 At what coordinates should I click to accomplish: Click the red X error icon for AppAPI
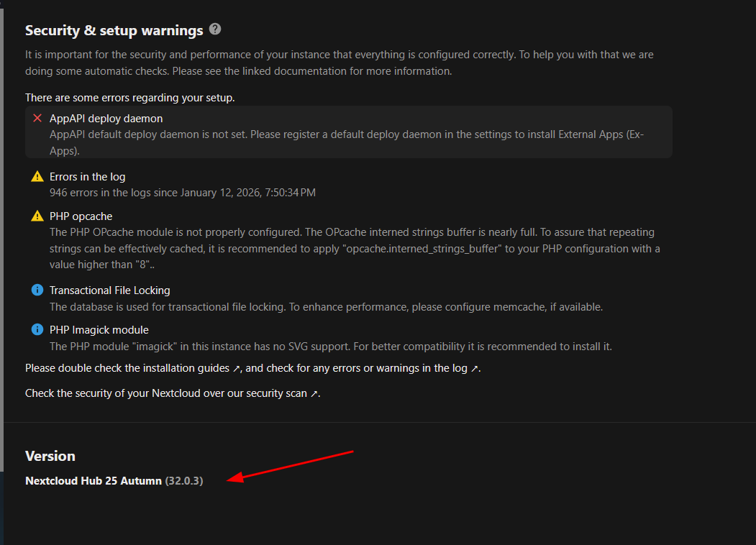pos(37,118)
